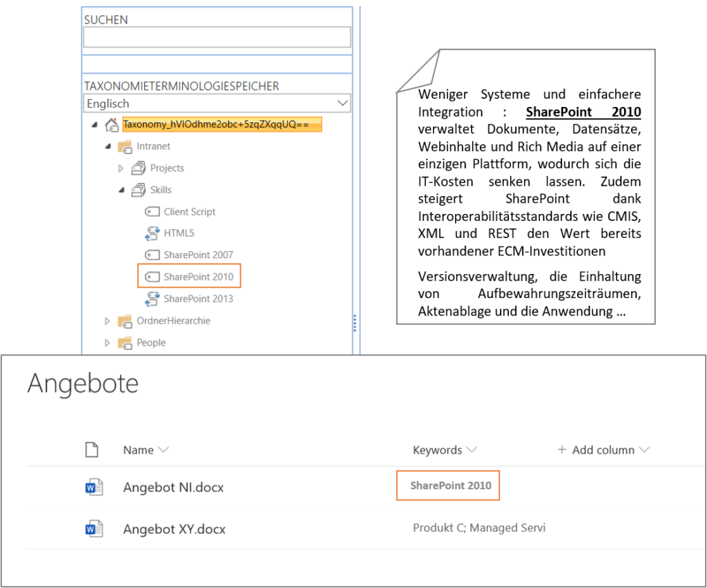Image resolution: width=707 pixels, height=588 pixels.
Task: Click the Angebote library title
Action: point(83,384)
